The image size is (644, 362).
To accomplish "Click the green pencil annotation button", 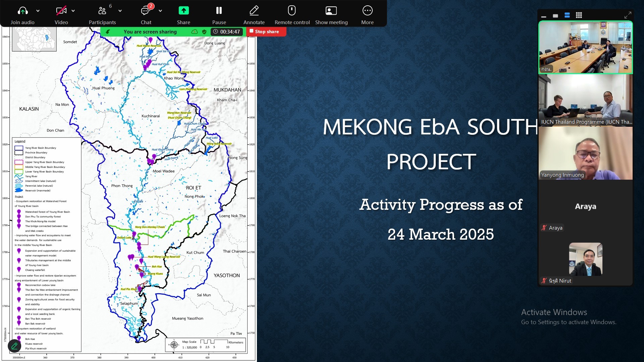I will 14,346.
